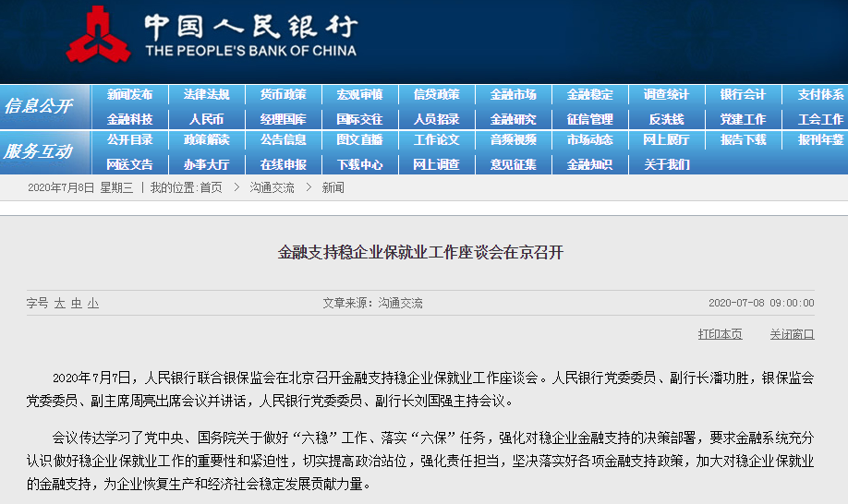The width and height of the screenshot is (848, 504).
Task: Click the 关闭窗口 close window link
Action: click(792, 334)
